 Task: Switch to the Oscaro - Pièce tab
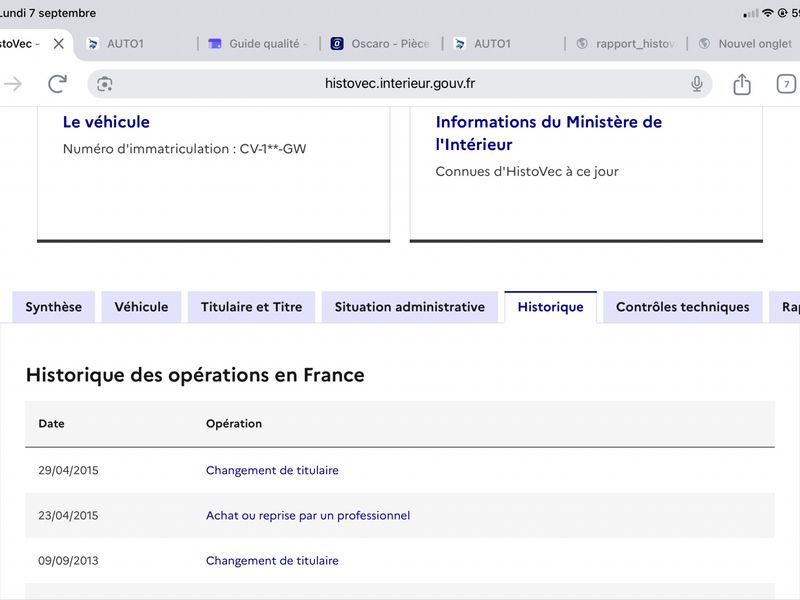[381, 44]
